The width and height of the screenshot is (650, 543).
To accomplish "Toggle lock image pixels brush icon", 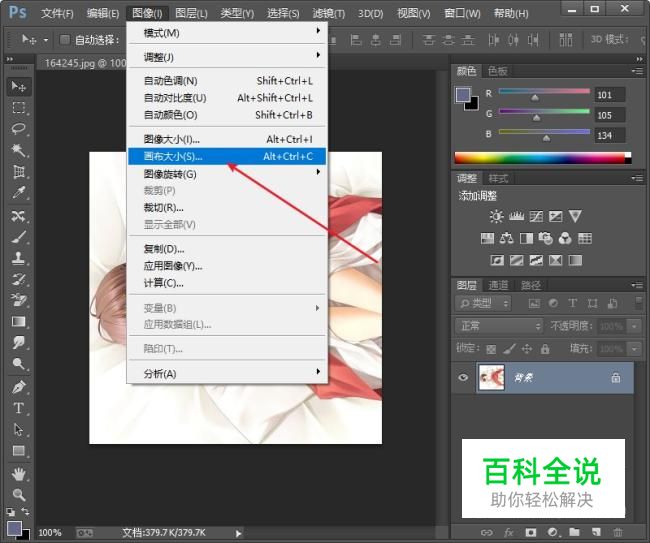I will [x=509, y=349].
